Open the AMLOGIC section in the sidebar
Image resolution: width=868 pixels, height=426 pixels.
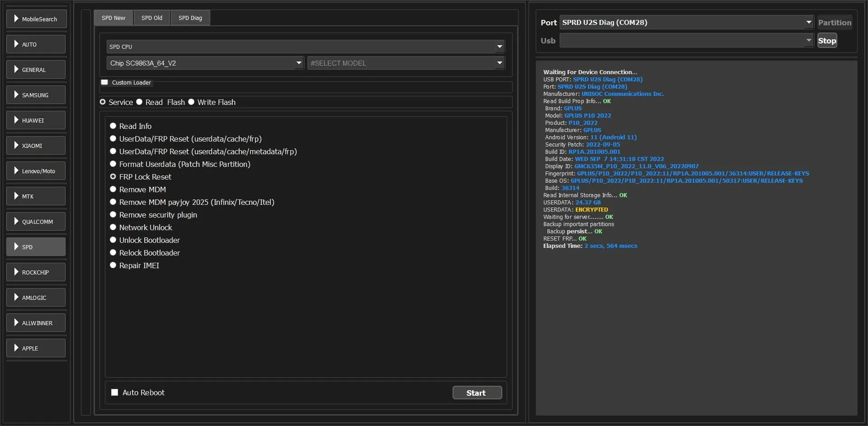37,298
